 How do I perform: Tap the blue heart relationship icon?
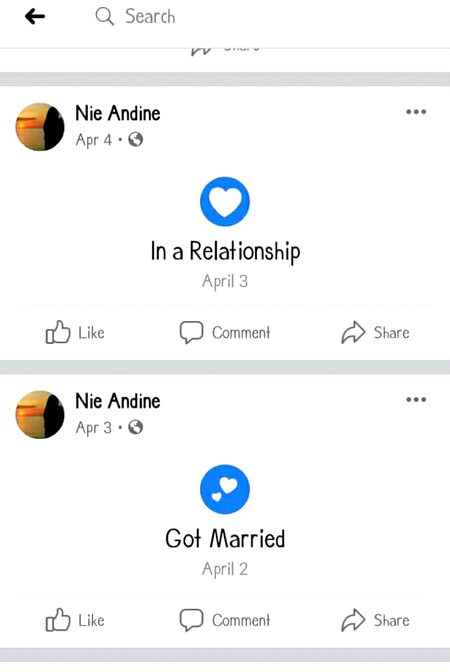click(225, 201)
